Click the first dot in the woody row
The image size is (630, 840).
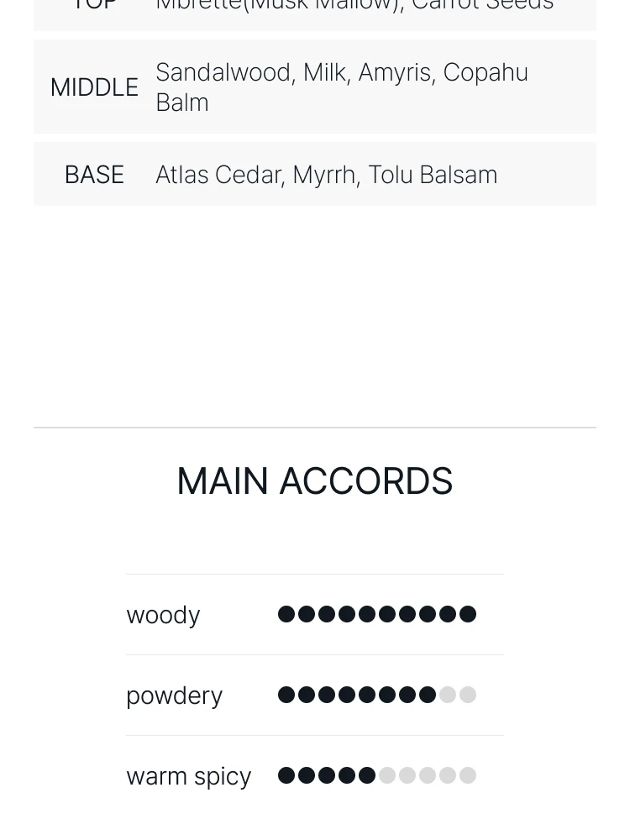click(x=286, y=614)
